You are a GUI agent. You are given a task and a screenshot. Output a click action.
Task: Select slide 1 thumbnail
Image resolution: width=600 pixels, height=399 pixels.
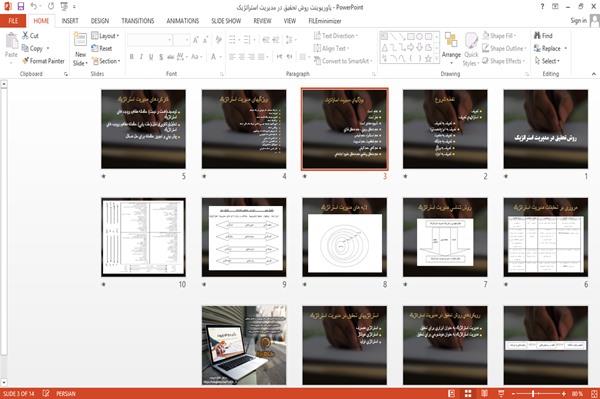pos(545,129)
